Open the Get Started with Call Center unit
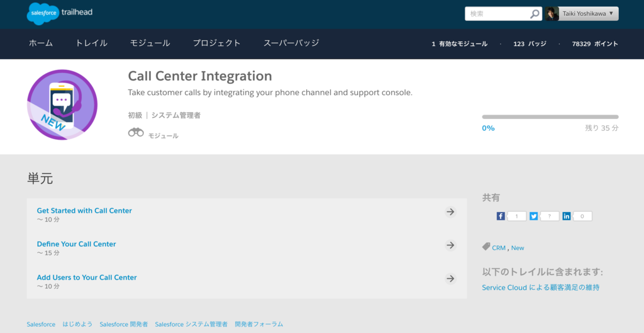This screenshot has height=333, width=644. coord(84,210)
